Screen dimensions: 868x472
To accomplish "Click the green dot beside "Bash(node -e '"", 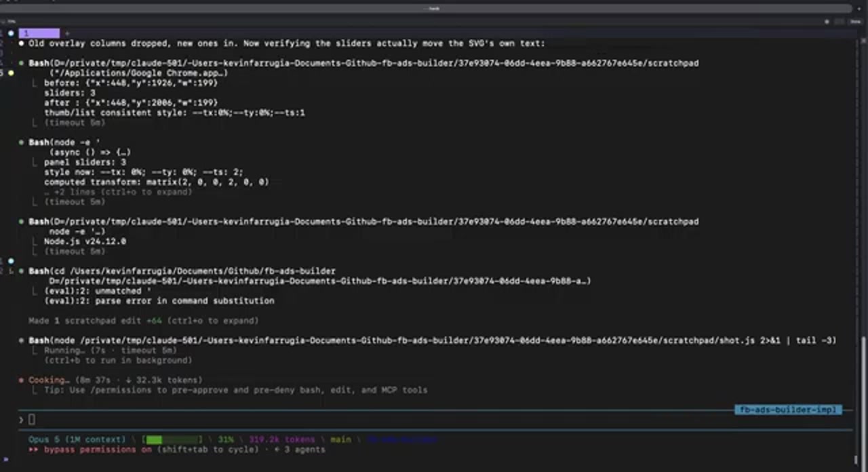I will [22, 142].
